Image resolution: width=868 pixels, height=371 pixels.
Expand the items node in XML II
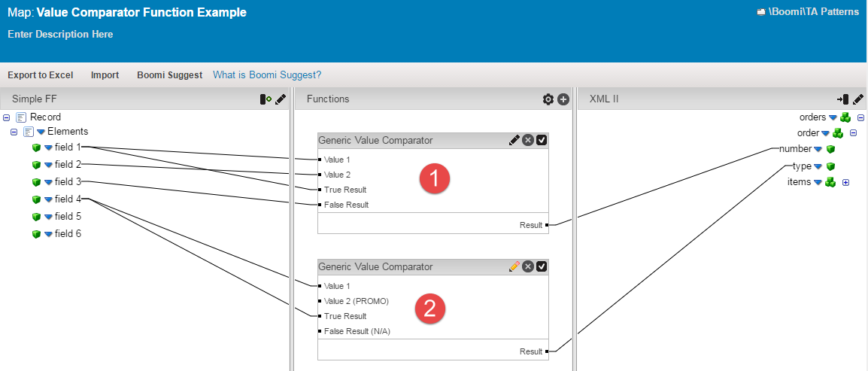(x=846, y=182)
